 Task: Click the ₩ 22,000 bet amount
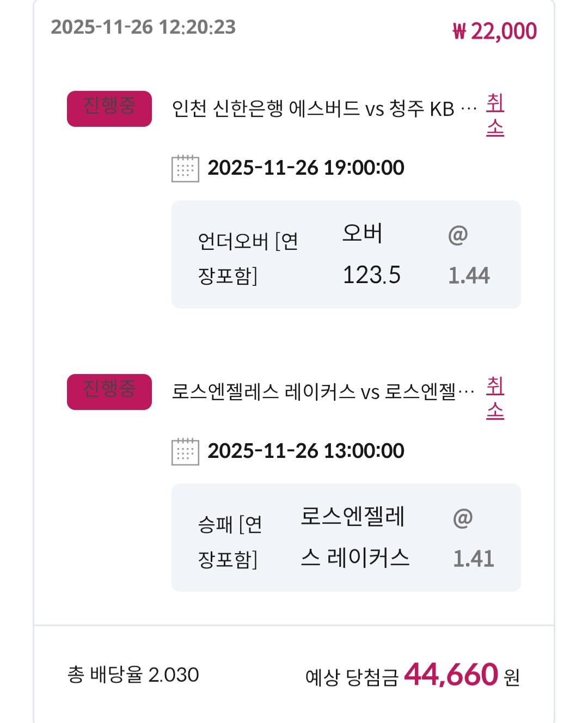[494, 31]
